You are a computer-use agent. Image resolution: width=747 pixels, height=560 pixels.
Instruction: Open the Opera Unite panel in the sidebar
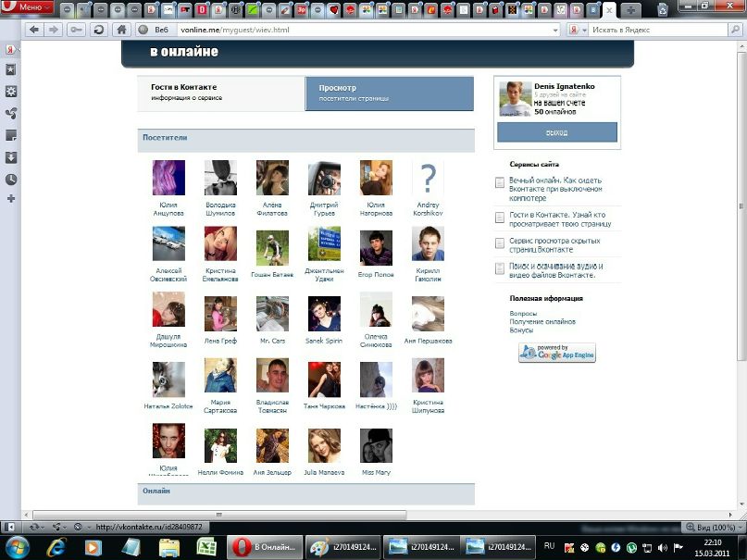point(10,113)
